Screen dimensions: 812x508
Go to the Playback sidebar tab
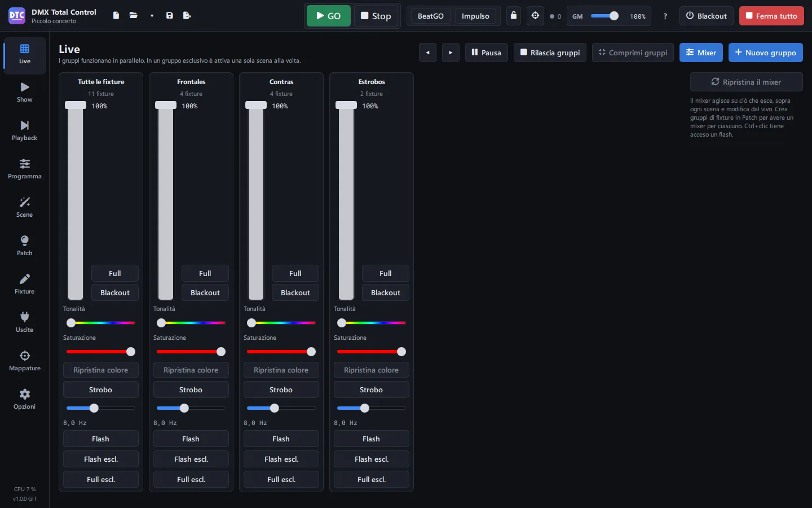click(x=25, y=131)
